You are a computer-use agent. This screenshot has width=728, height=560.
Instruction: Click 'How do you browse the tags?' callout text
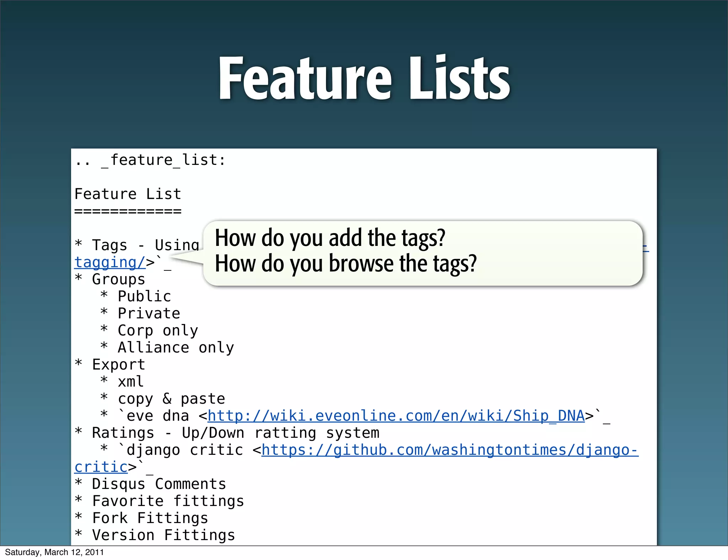[346, 264]
